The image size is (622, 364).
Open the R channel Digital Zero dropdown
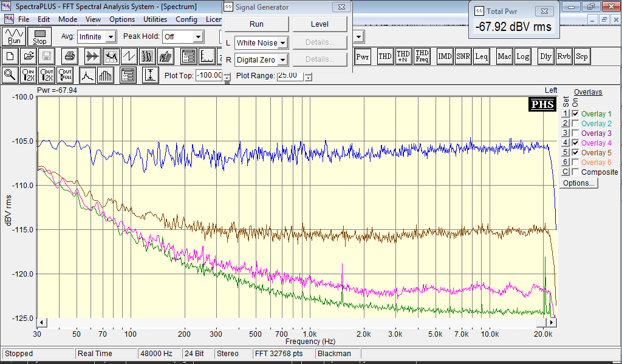[x=282, y=60]
